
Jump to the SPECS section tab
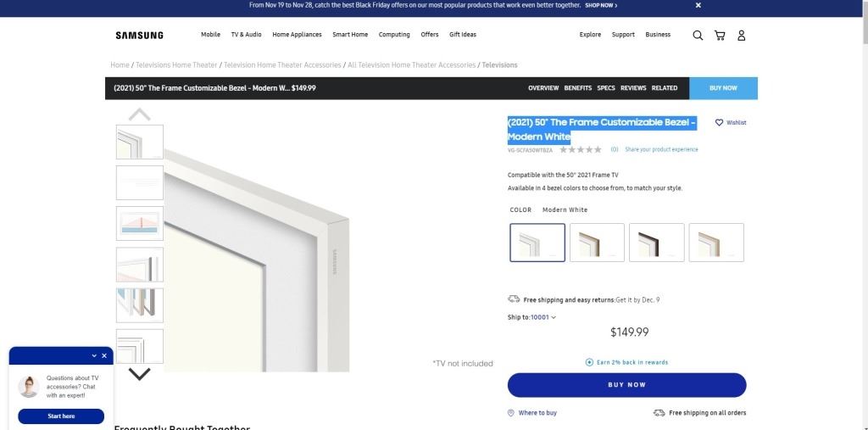point(606,88)
